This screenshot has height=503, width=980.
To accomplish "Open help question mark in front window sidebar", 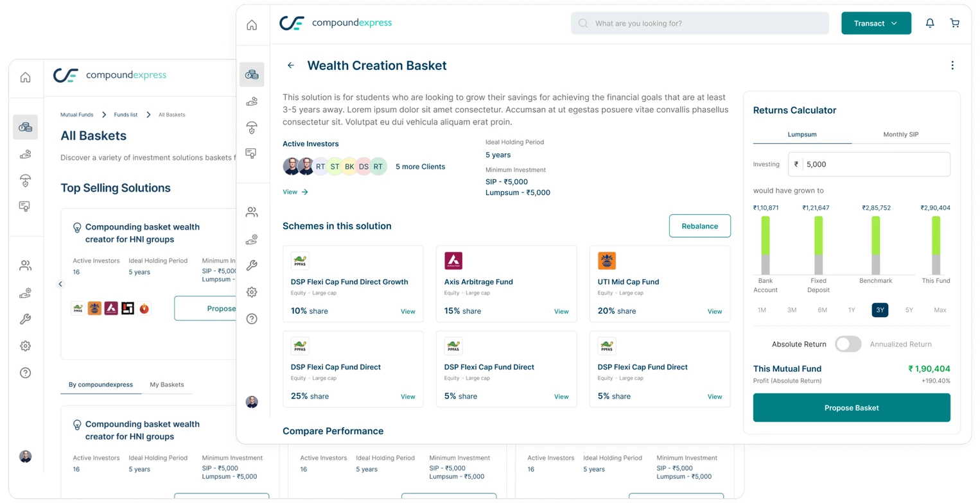I will pos(252,319).
